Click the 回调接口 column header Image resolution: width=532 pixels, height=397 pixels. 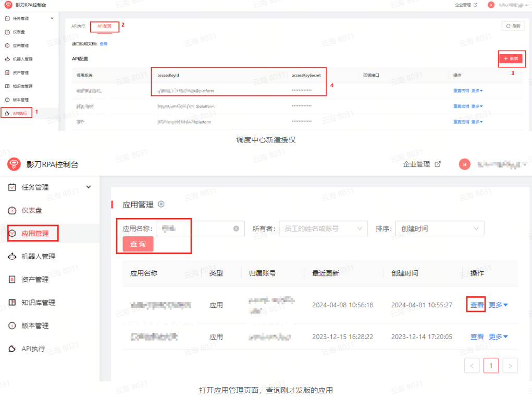tap(371, 76)
